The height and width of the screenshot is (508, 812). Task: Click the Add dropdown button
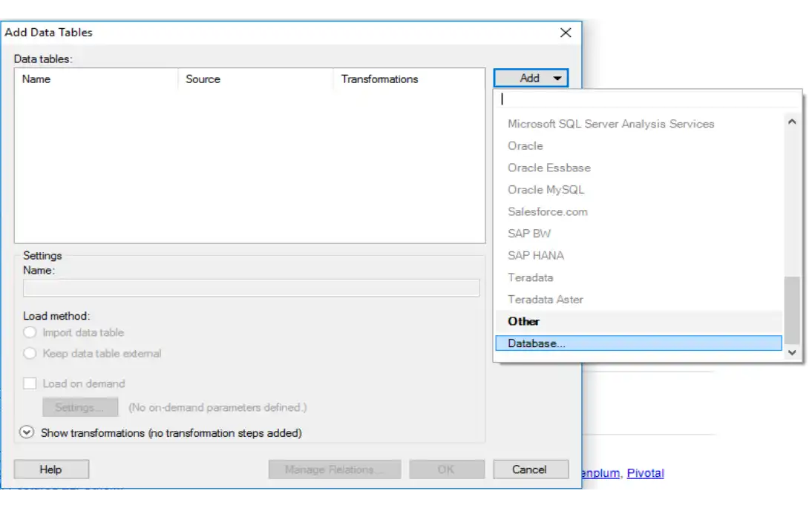(531, 78)
